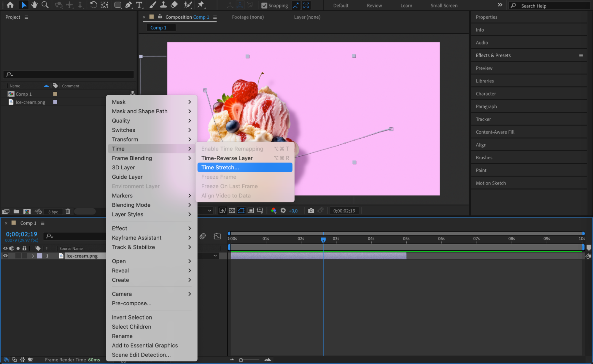This screenshot has height=364, width=593.
Task: Create a new composition from Project footer
Action: [27, 211]
